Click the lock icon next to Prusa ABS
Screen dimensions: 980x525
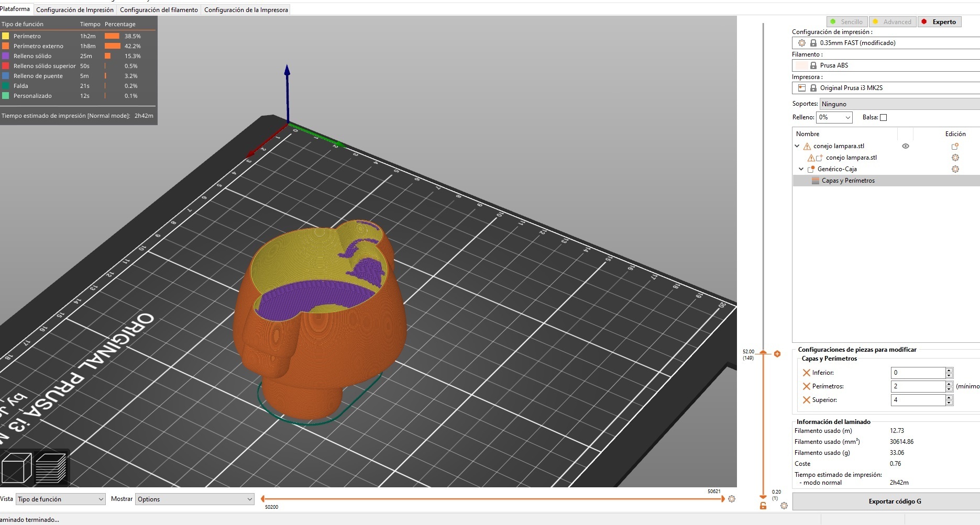tap(813, 65)
